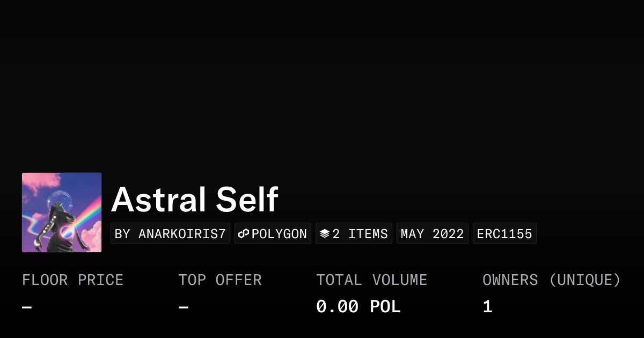Image resolution: width=644 pixels, height=338 pixels.
Task: Click the TOP OFFER heading
Action: [x=220, y=280]
